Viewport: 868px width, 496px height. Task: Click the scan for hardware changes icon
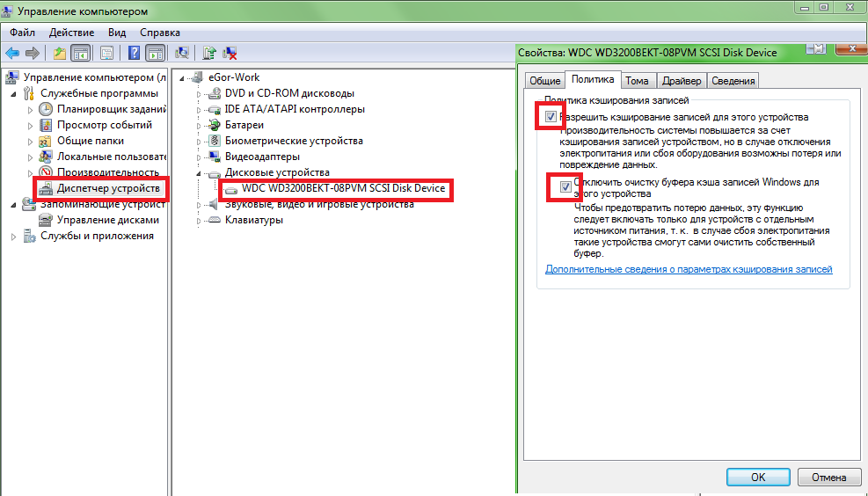pos(181,53)
